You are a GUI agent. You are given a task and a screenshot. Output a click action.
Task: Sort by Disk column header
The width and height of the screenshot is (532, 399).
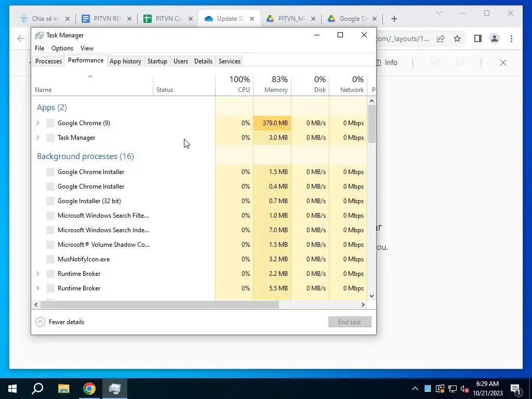pyautogui.click(x=310, y=84)
